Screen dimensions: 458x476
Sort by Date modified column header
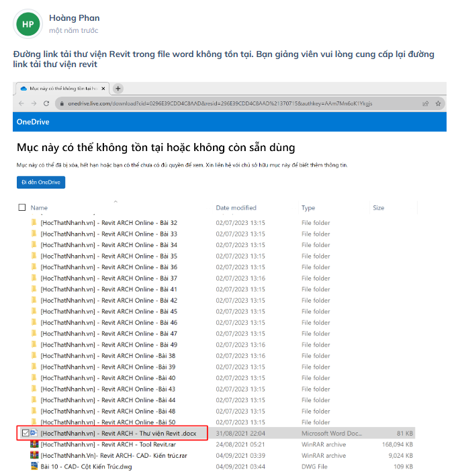coord(236,208)
